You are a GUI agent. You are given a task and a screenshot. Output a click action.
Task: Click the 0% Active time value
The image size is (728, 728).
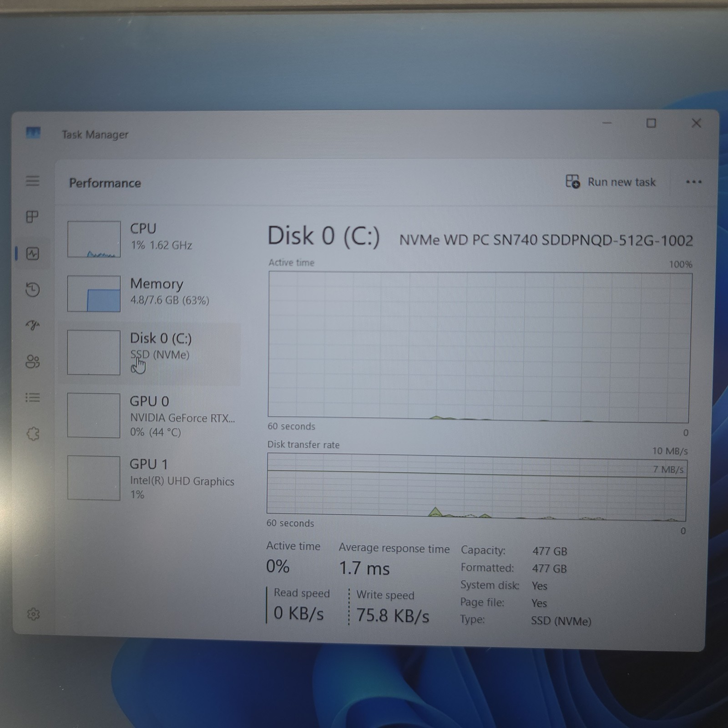[278, 566]
